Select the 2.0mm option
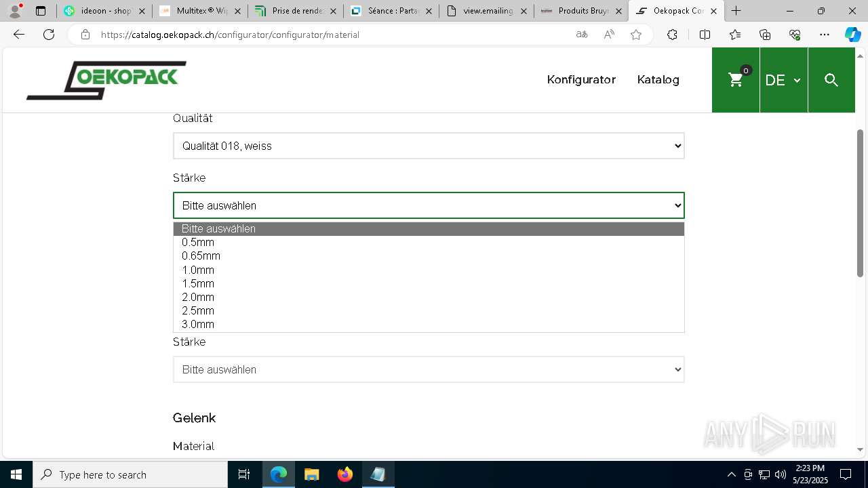 tap(429, 297)
